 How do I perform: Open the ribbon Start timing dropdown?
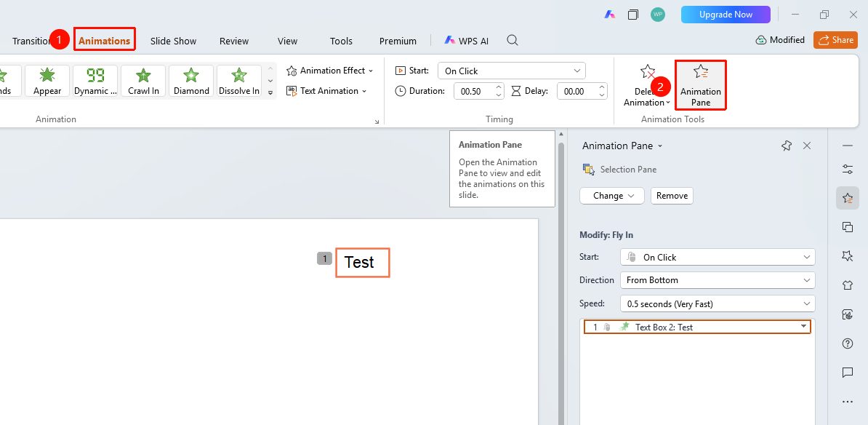[512, 71]
